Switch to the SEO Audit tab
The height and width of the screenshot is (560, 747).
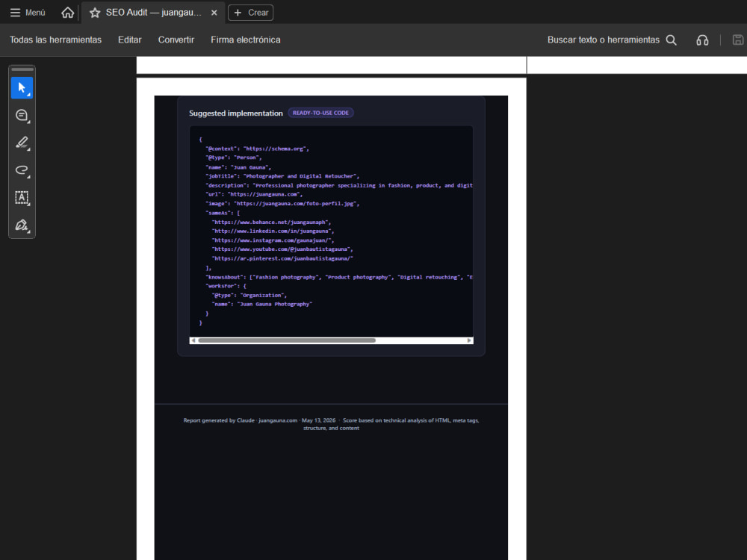coord(153,13)
